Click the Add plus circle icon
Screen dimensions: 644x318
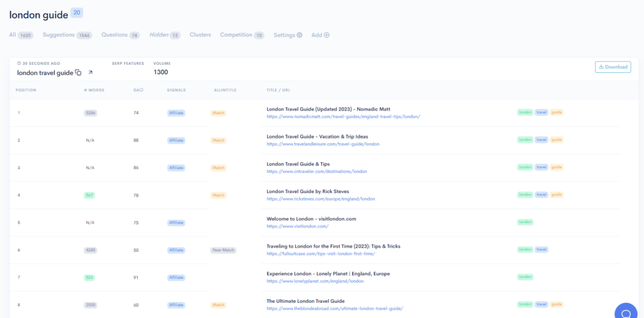click(x=326, y=35)
